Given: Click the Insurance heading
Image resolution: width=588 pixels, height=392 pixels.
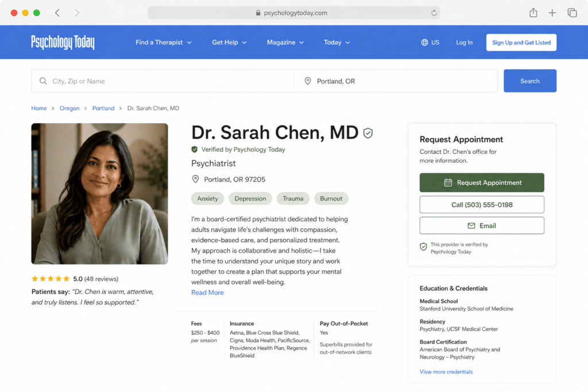Looking at the screenshot, I should tap(242, 324).
